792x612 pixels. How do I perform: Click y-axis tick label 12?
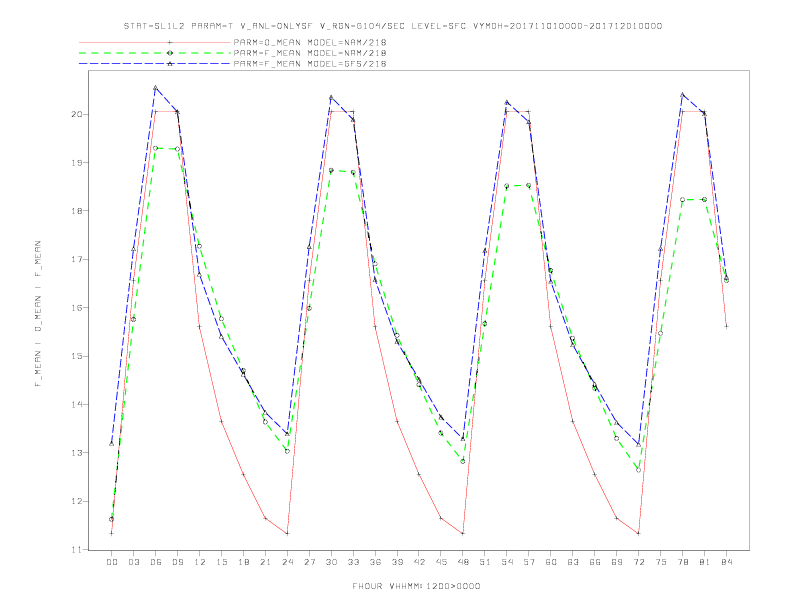click(x=77, y=501)
